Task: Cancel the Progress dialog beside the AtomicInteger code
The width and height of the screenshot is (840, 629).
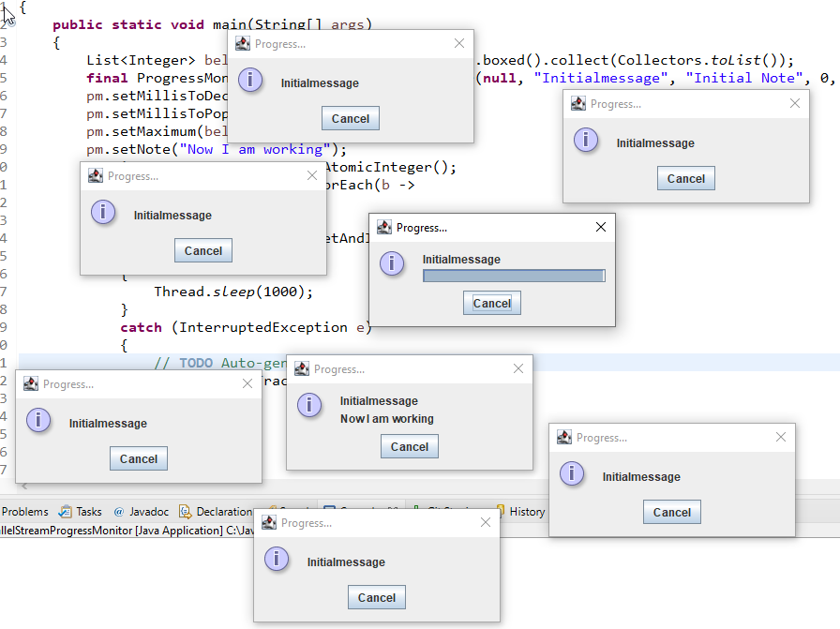Action: (203, 250)
